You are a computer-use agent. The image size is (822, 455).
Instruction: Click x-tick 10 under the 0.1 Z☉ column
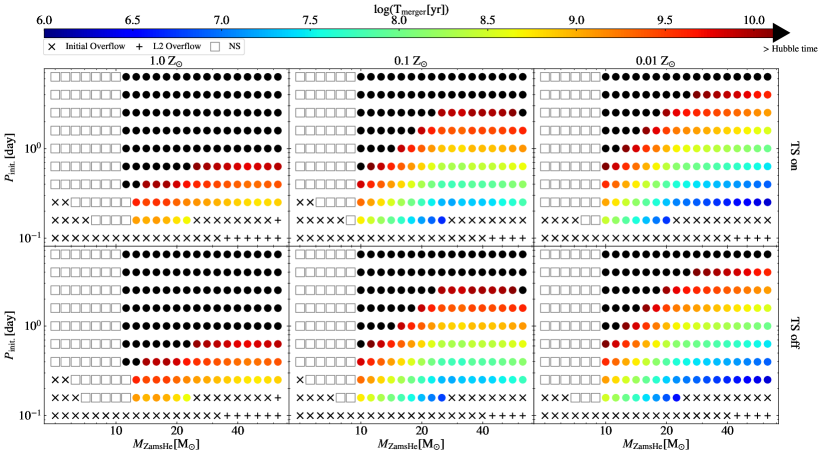(361, 431)
